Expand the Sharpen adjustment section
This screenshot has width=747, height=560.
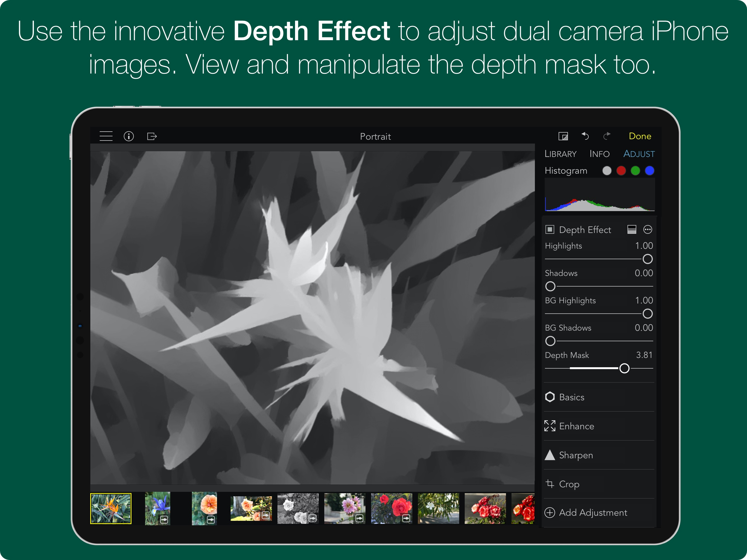pyautogui.click(x=576, y=455)
